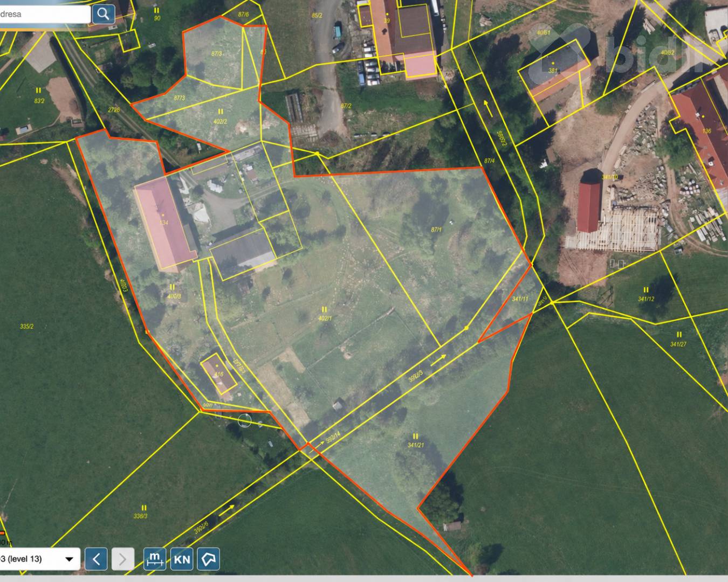Click parcel 338/3 label
This screenshot has height=582, width=728.
coord(140,516)
